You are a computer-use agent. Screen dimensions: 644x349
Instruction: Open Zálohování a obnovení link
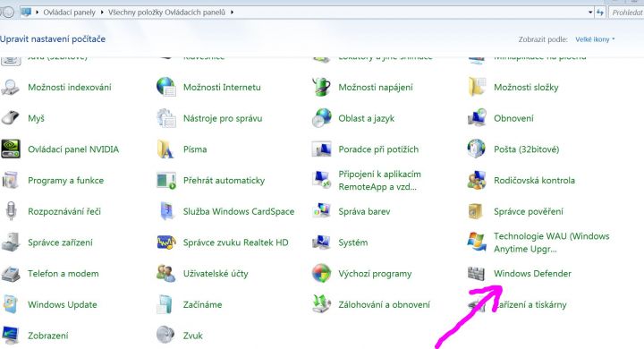click(x=384, y=304)
